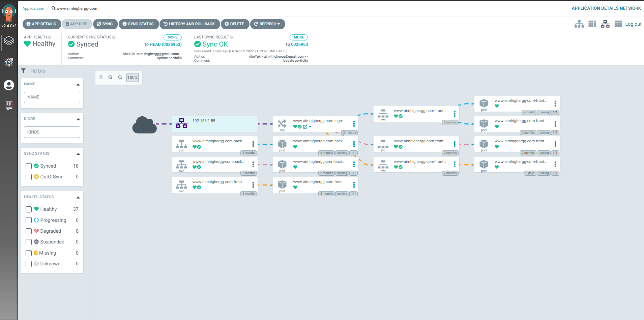This screenshot has height=320, width=644.
Task: Collapse the Health Status filter section
Action: (x=78, y=197)
